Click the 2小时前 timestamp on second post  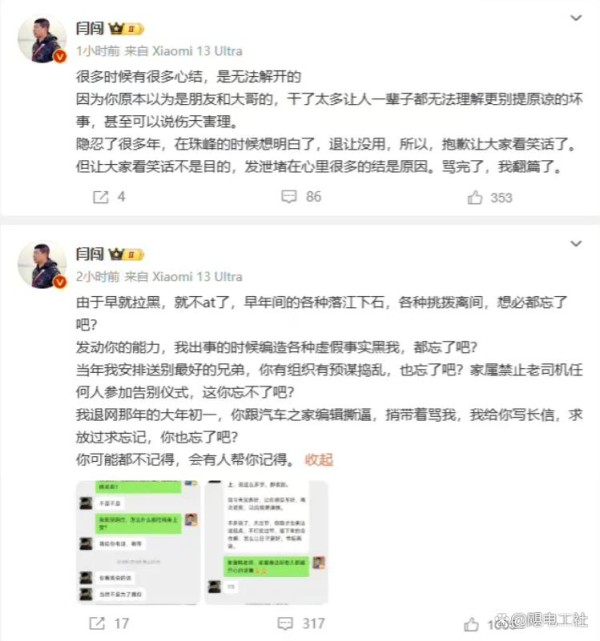pyautogui.click(x=98, y=277)
